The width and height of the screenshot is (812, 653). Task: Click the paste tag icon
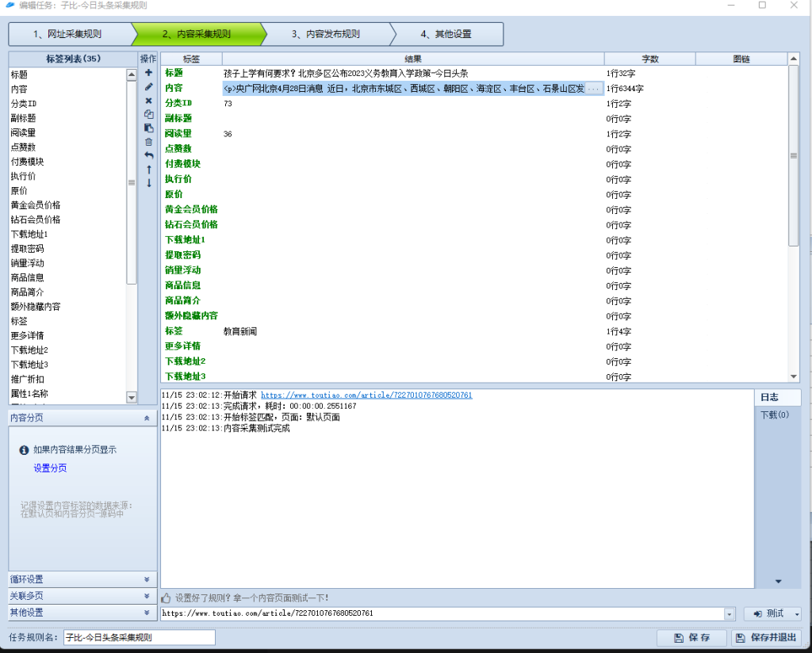pyautogui.click(x=148, y=128)
